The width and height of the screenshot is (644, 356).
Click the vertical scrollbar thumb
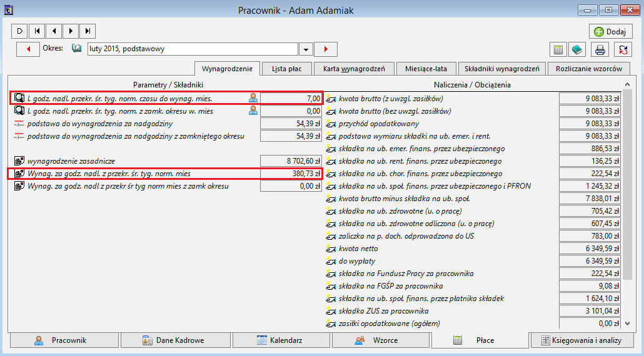[628, 184]
